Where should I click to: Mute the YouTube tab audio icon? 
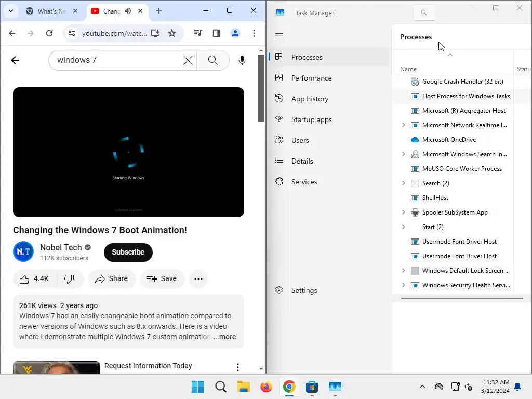(128, 11)
